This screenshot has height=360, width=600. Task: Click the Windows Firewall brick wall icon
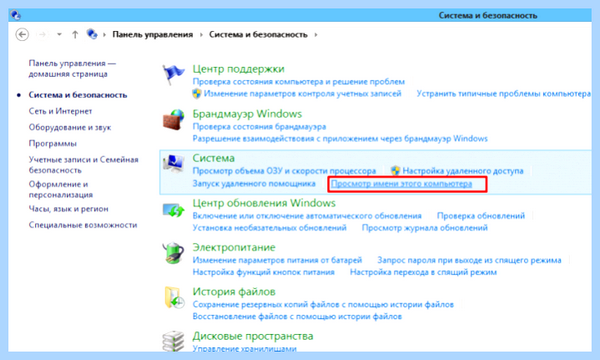coord(173,119)
